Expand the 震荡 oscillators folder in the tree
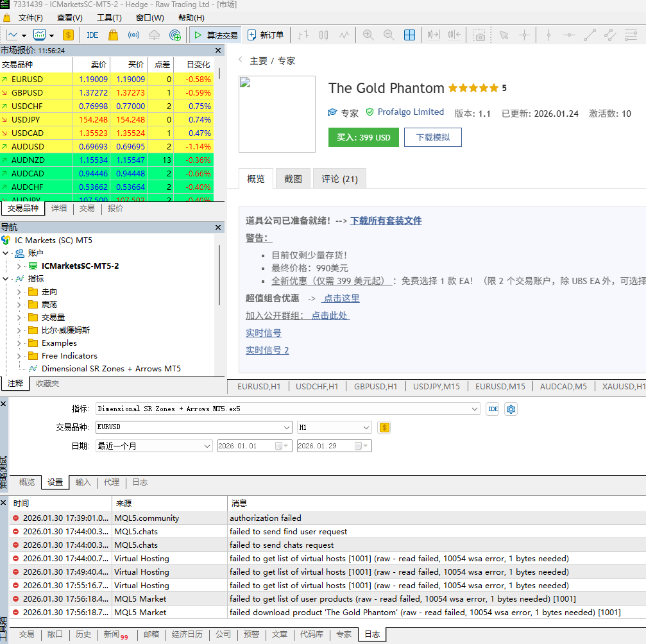This screenshot has width=646, height=644. (19, 305)
